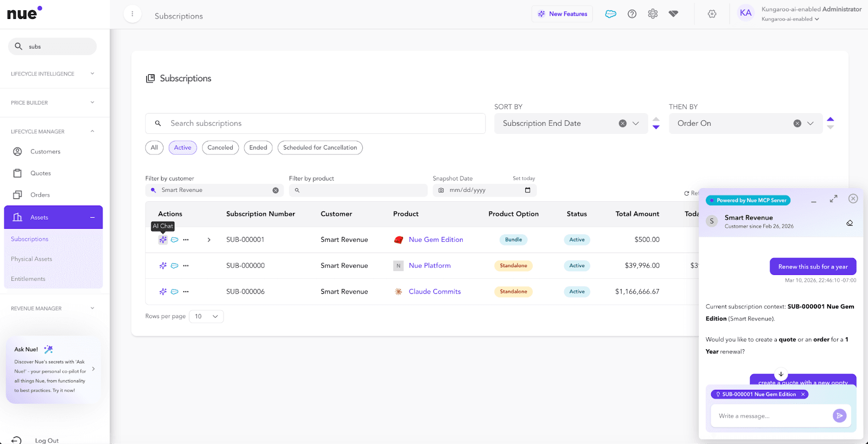Viewport: 868px width, 444px height.
Task: Open Kungaroo-ai-enabled tenant dropdown
Action: (x=790, y=19)
